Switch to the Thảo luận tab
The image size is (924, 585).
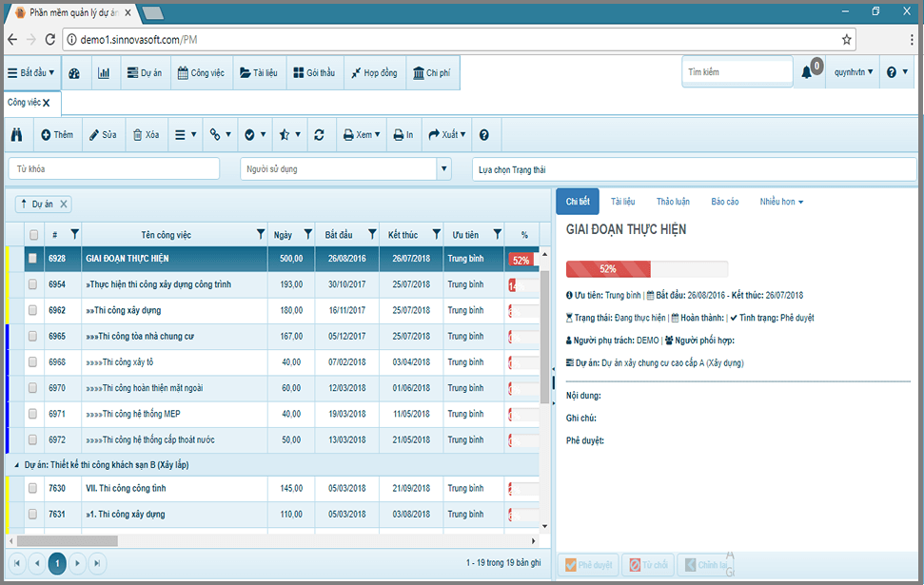[673, 202]
